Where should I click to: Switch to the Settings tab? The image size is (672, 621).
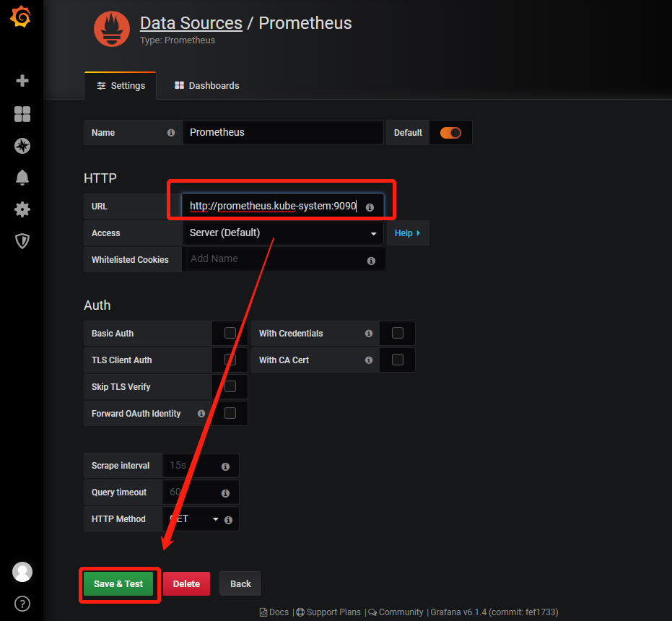coord(121,86)
